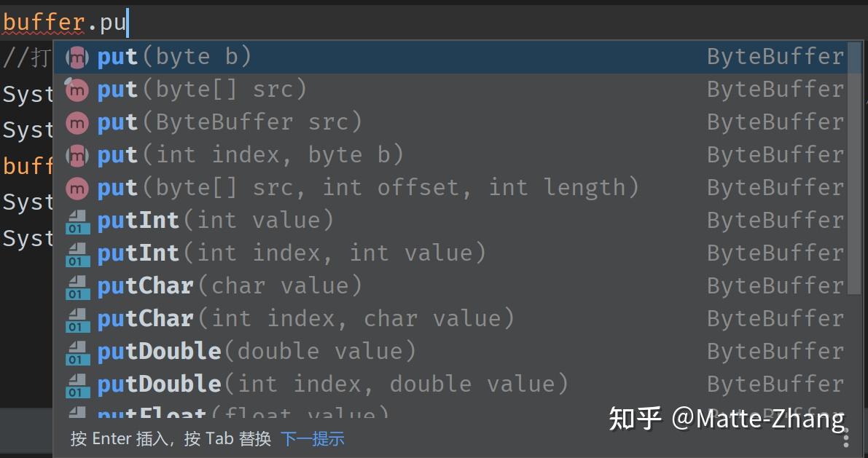Click the method icon next to putFloat(float value)
868x458 pixels.
pos(77,414)
